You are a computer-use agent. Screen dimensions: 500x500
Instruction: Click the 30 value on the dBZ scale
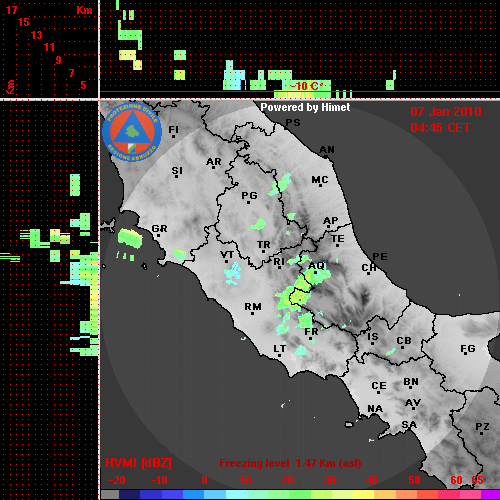click(x=329, y=480)
